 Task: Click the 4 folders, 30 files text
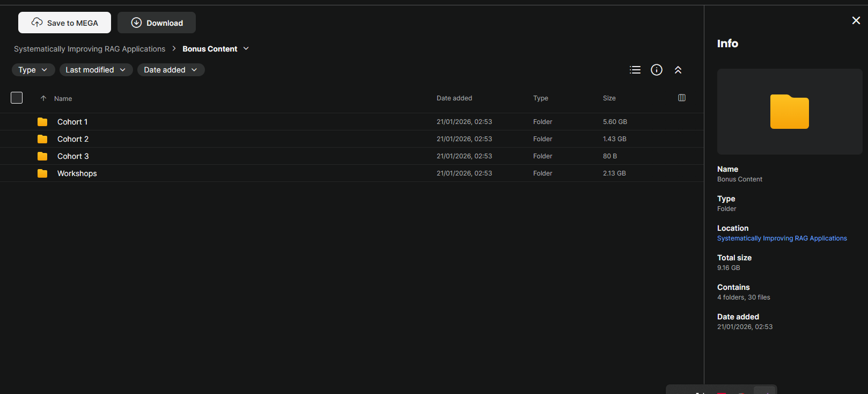coord(744,297)
